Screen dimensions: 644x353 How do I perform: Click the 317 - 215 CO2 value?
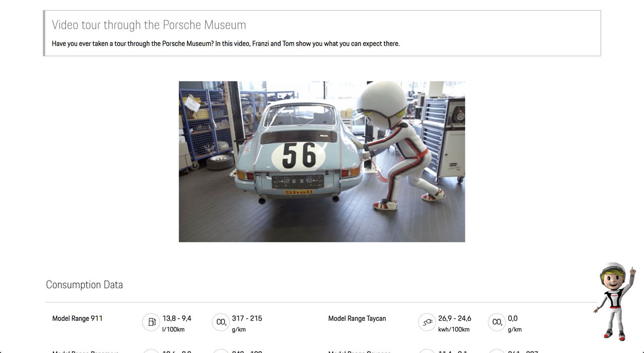(247, 318)
